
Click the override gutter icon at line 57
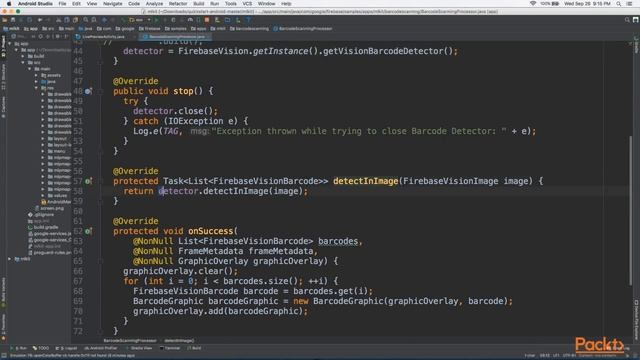(88, 181)
